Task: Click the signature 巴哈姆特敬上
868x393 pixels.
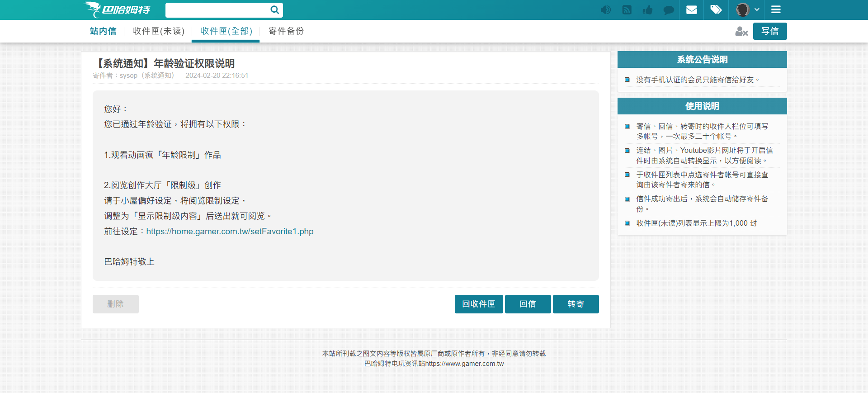Action: 129,261
